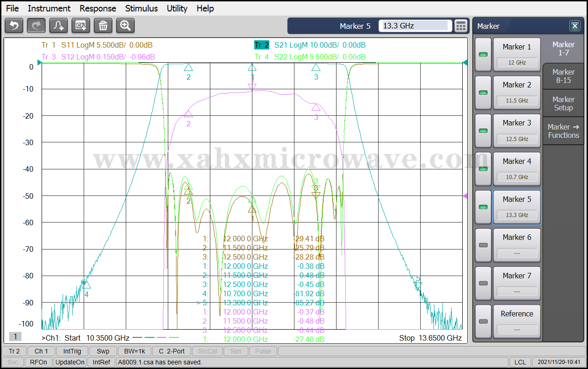Click the LCL status indicator
The image size is (588, 369).
[x=520, y=362]
